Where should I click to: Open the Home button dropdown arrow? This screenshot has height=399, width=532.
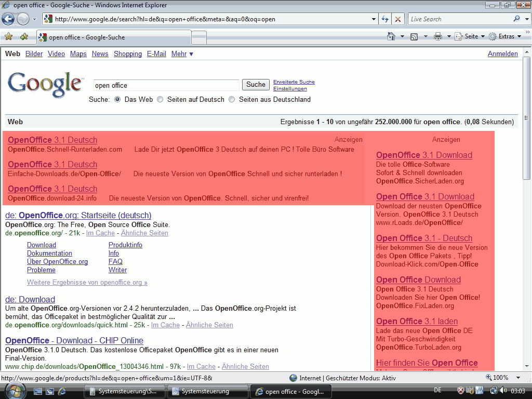pyautogui.click(x=403, y=36)
